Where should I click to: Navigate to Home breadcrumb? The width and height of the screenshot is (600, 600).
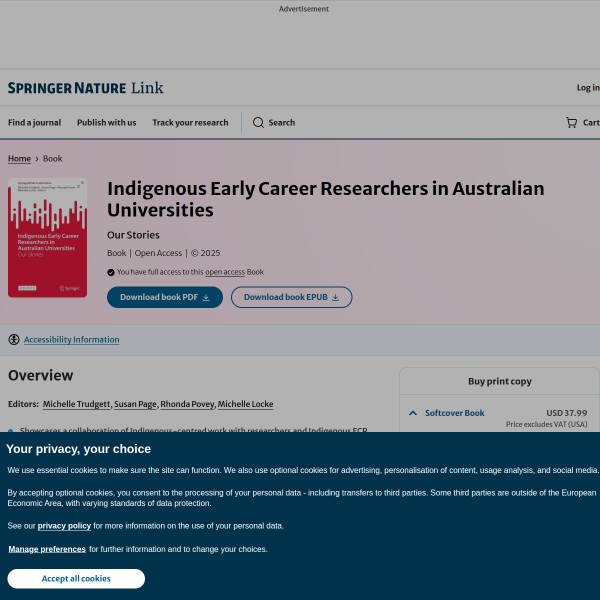(19, 159)
